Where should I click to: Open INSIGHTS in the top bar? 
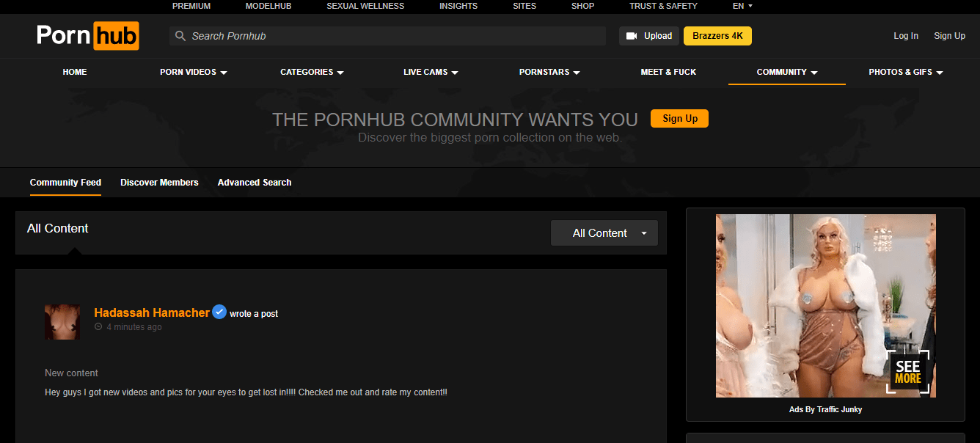click(458, 6)
